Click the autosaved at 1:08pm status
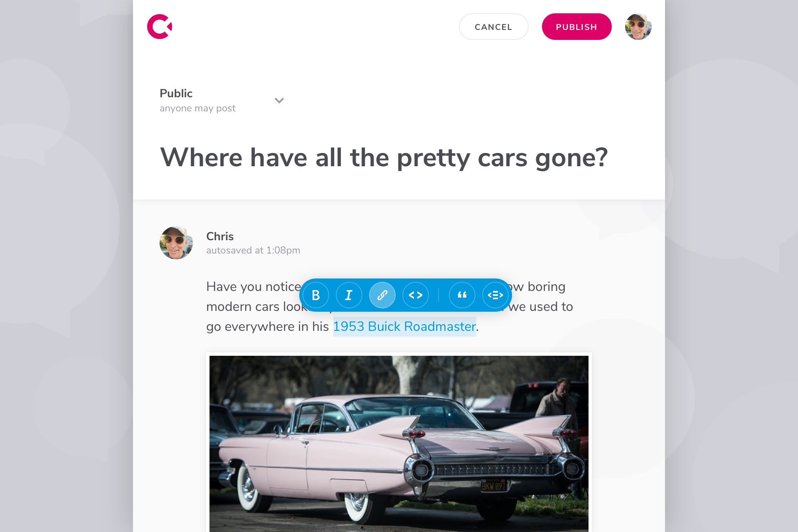 click(253, 250)
